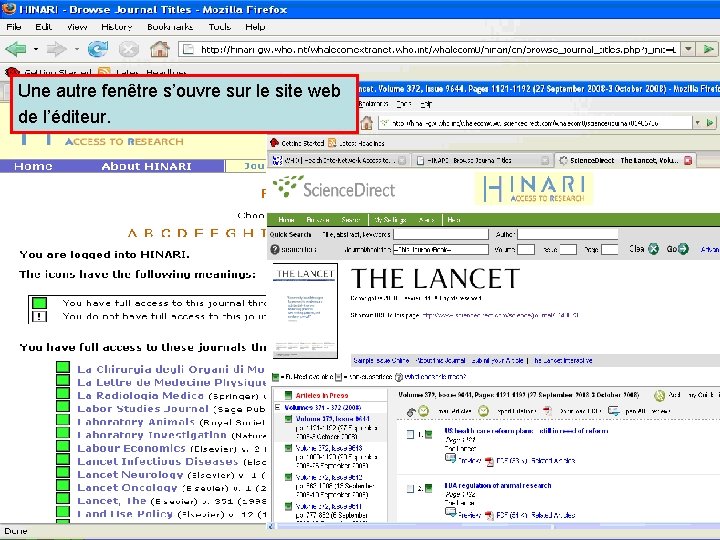Click Home icon in ScienceDirect Firefox window
Viewport: 720px width, 540px height.
coord(366,123)
